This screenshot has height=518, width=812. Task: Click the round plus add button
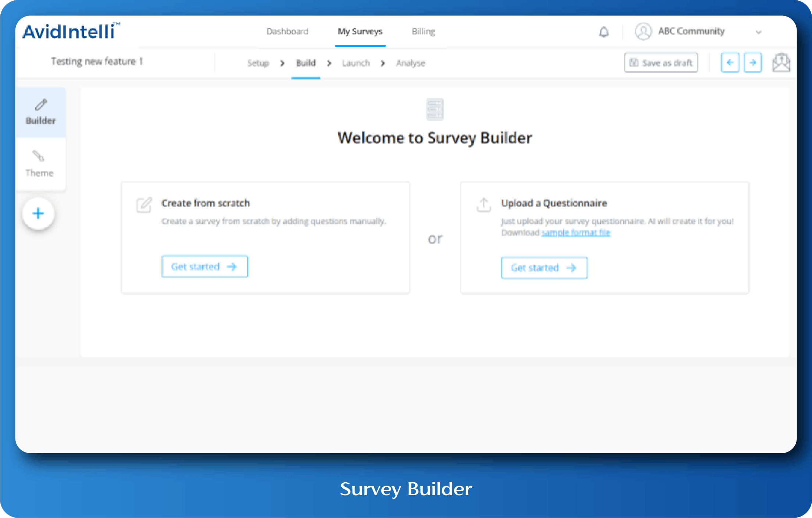[x=38, y=213]
